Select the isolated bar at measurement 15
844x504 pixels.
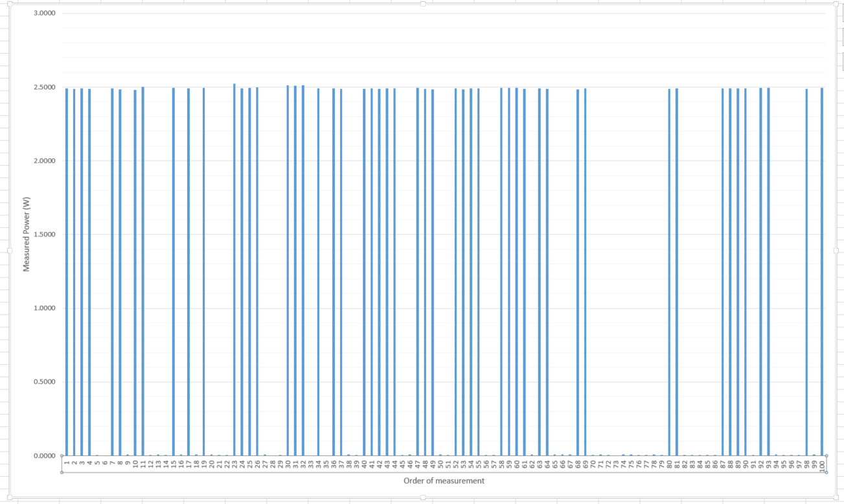click(174, 272)
